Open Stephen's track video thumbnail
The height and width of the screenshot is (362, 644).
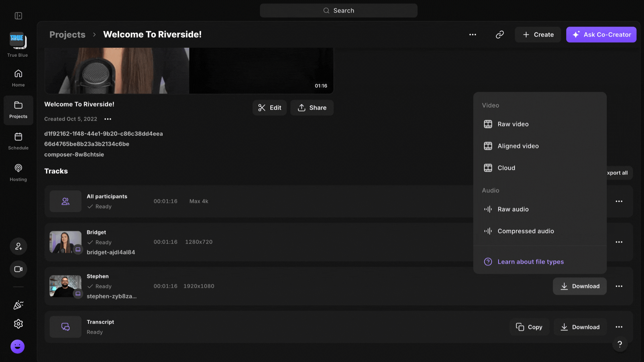tap(65, 286)
